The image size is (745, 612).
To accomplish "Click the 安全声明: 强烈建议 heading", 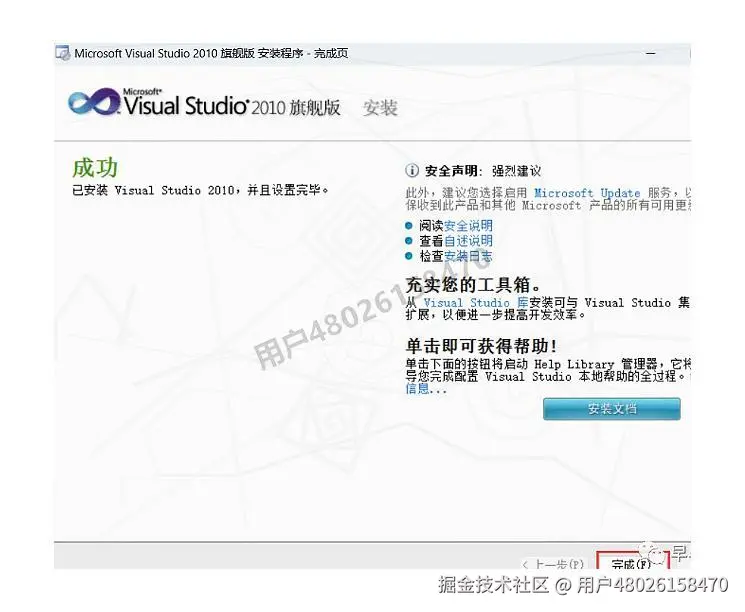I will click(483, 171).
